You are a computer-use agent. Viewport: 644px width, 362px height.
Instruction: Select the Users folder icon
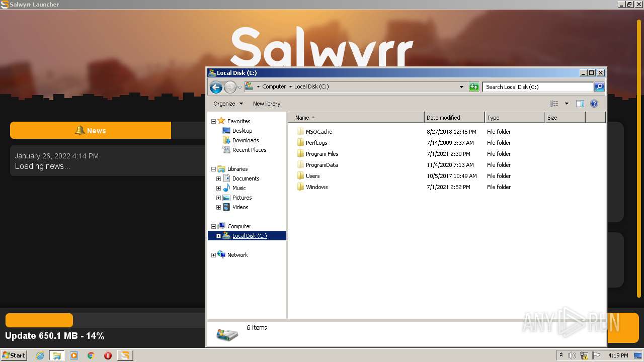click(x=300, y=176)
